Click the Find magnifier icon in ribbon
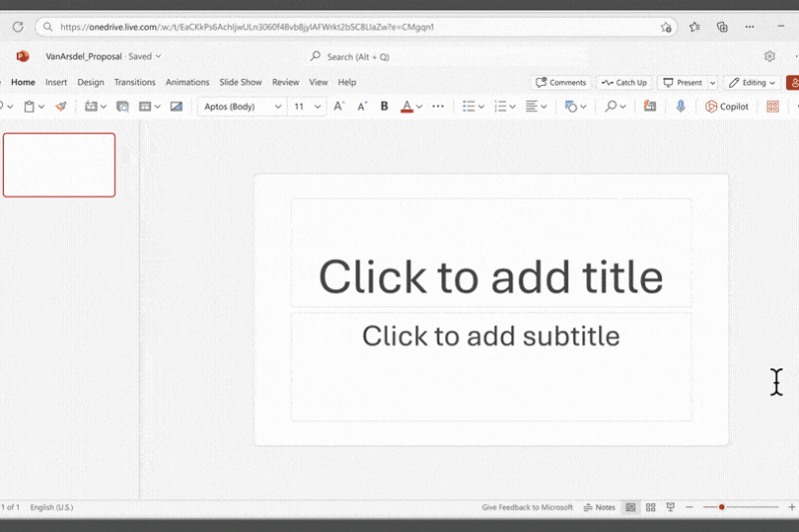The image size is (799, 532). (610, 107)
